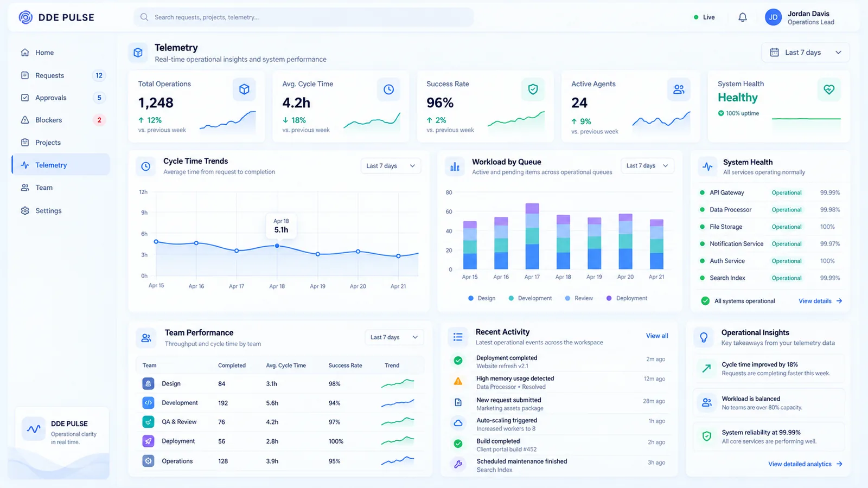The height and width of the screenshot is (488, 868).
Task: Toggle the Review series in chart legend
Action: pos(579,298)
